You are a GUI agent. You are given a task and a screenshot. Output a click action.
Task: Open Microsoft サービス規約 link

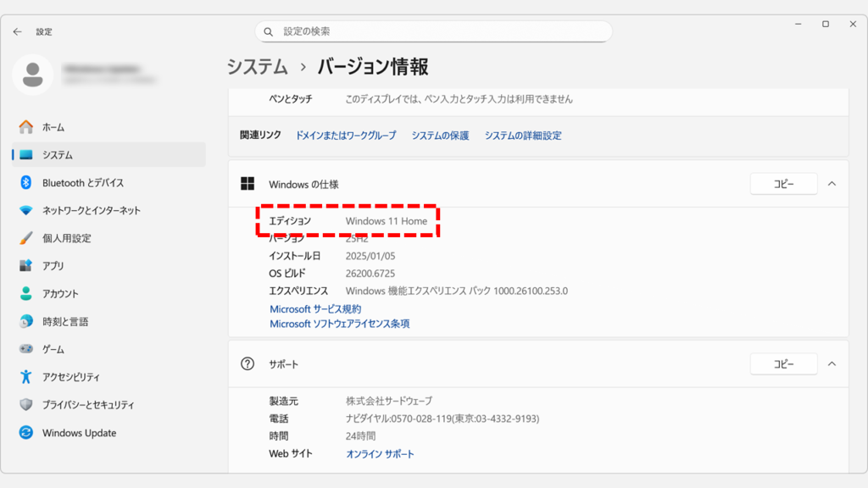[x=315, y=309]
